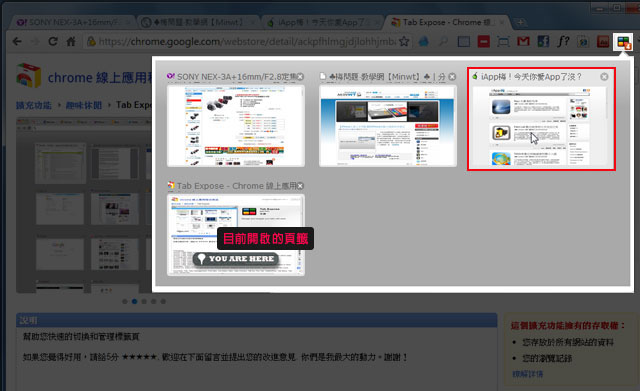Screen dimensions: 640x391
Task: Close the iApp thumbnail in Tab Expose
Action: click(x=604, y=77)
